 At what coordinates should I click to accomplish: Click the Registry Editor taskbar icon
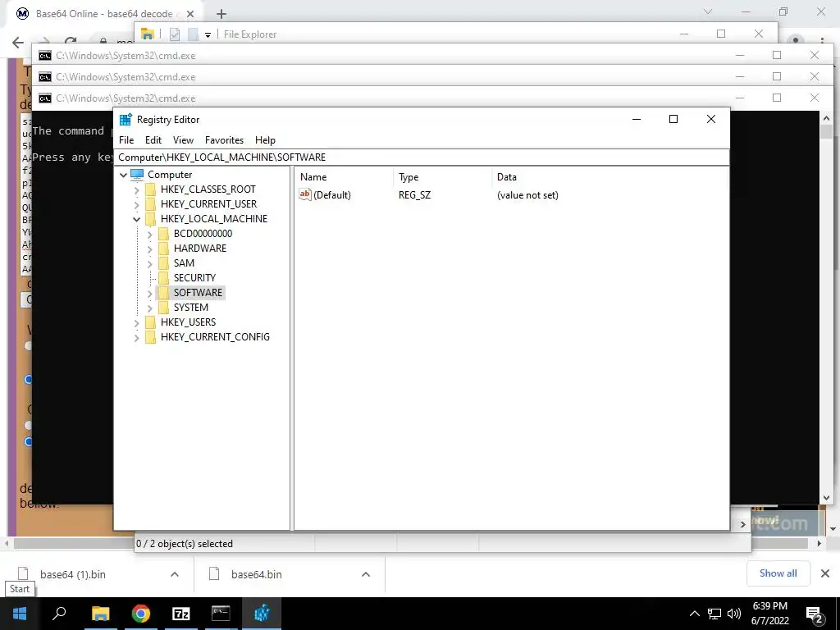(262, 614)
